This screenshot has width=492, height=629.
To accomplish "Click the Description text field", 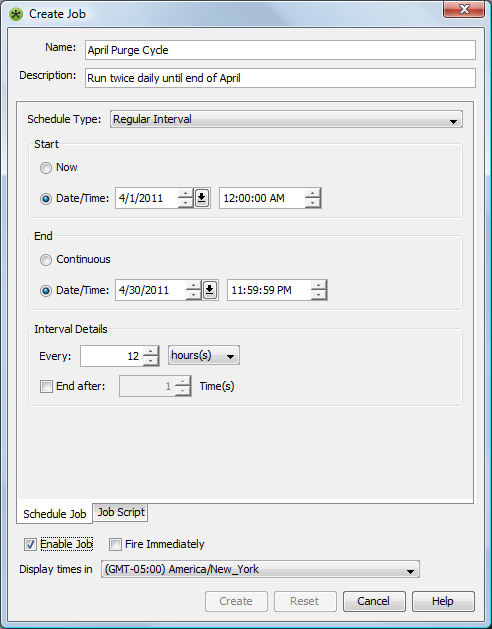I will coord(280,78).
